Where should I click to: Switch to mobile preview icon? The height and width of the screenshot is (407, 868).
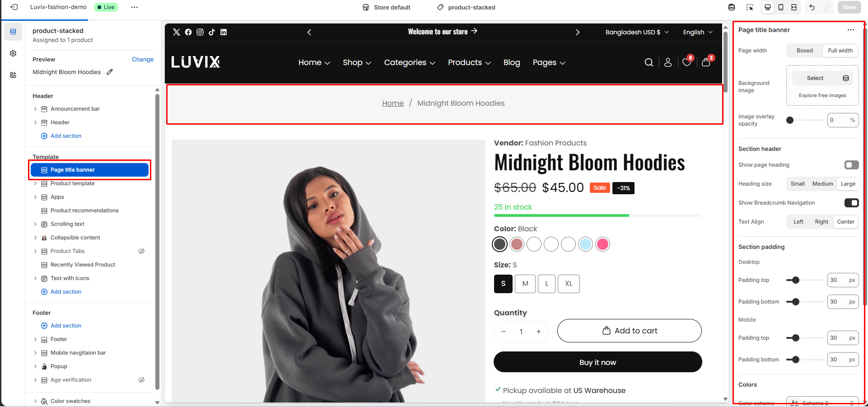coord(781,7)
